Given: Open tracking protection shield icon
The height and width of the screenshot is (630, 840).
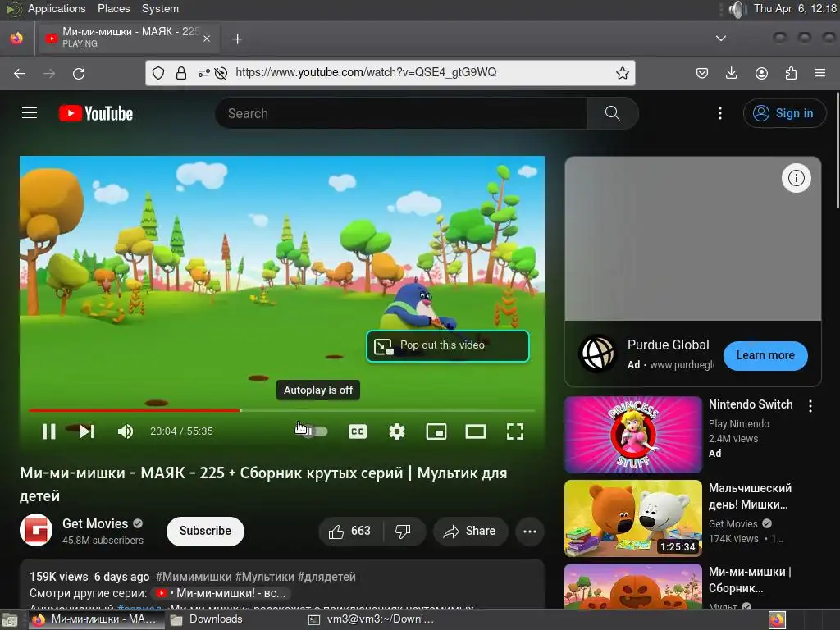Looking at the screenshot, I should [x=158, y=73].
